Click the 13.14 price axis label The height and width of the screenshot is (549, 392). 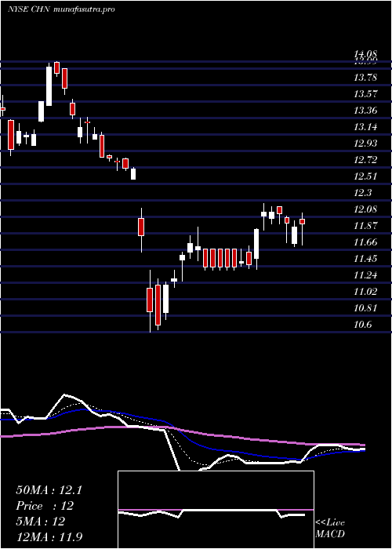pos(365,127)
